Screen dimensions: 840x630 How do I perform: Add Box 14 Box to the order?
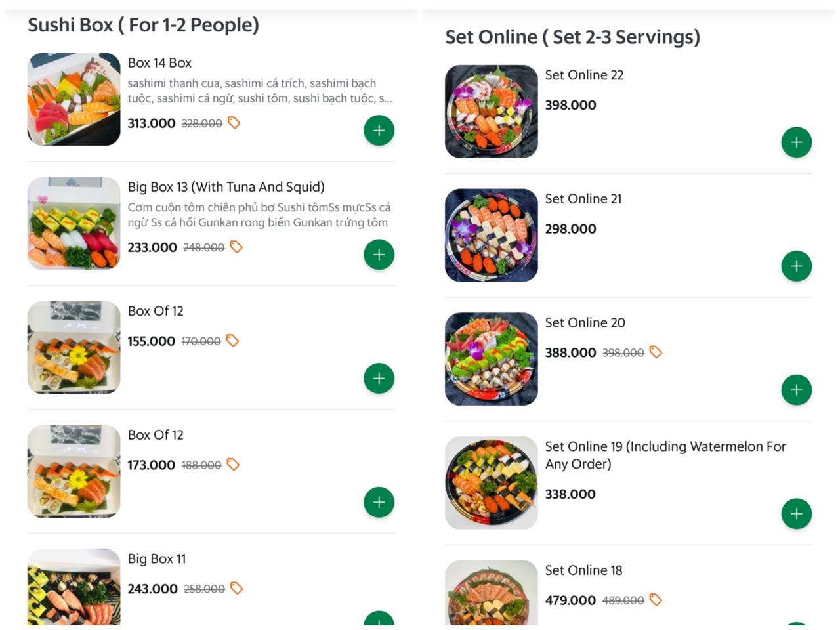pos(379,130)
